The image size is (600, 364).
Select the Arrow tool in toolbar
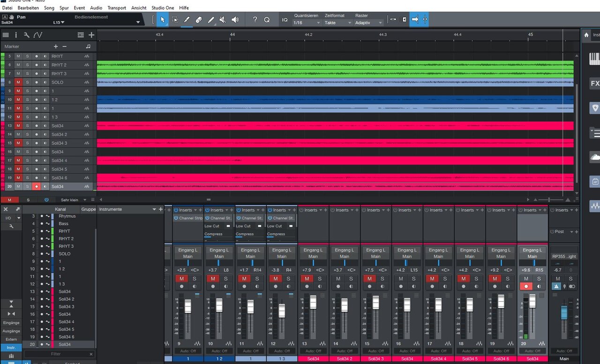(163, 20)
